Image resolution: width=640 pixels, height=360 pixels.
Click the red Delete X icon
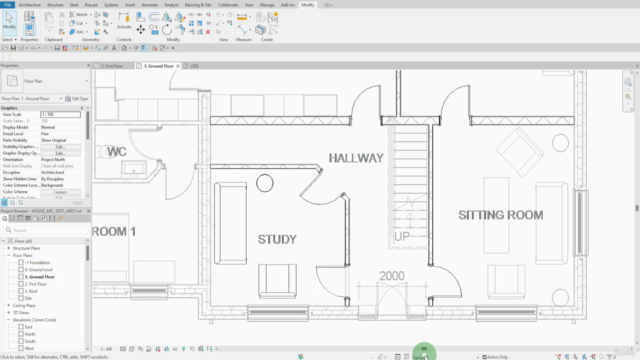coord(208,32)
